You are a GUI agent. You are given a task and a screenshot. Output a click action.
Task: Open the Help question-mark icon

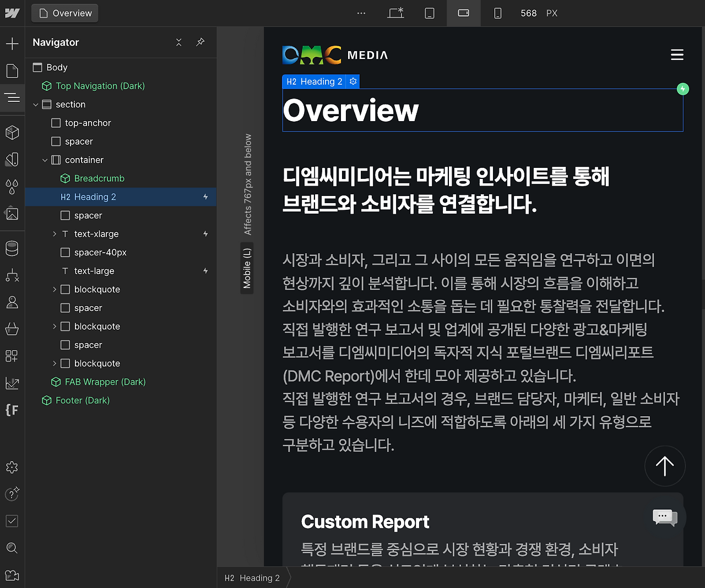point(12,494)
